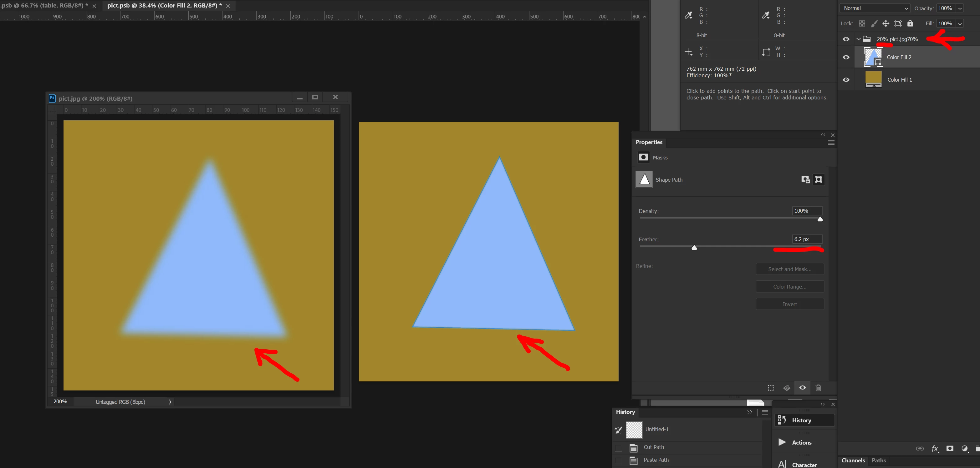980x468 pixels.
Task: Open the layer Opacity dropdown arrow
Action: (x=960, y=8)
